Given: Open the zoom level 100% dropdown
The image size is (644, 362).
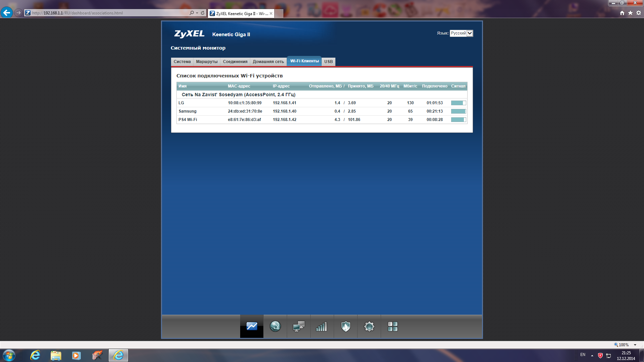Looking at the screenshot, I should coord(635,345).
